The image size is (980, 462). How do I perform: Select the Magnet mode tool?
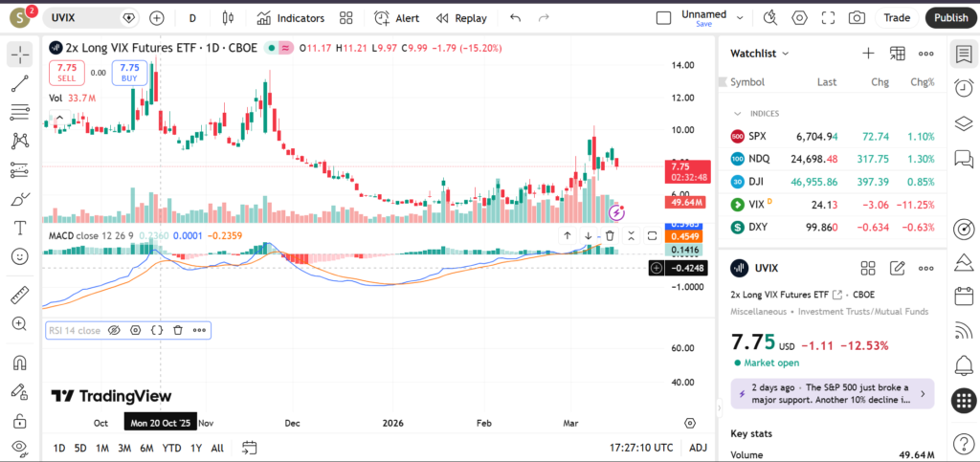tap(19, 363)
